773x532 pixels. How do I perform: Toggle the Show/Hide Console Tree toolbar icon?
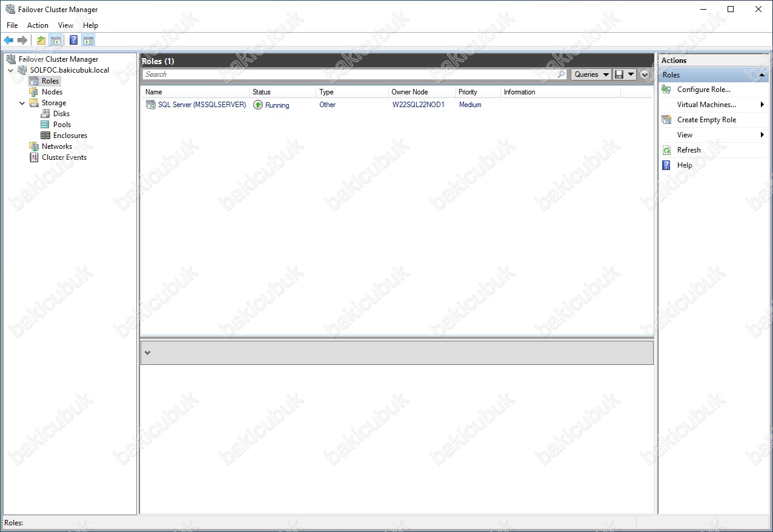coord(55,41)
